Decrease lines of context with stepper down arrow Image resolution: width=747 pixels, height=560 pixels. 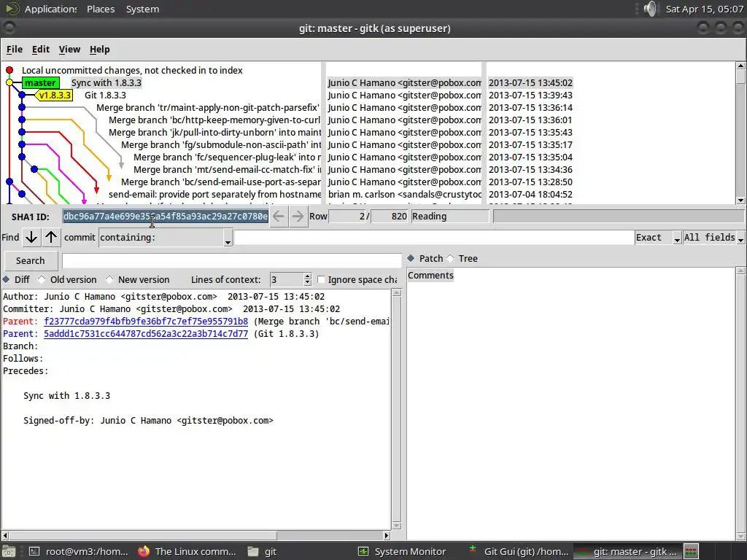pos(308,283)
